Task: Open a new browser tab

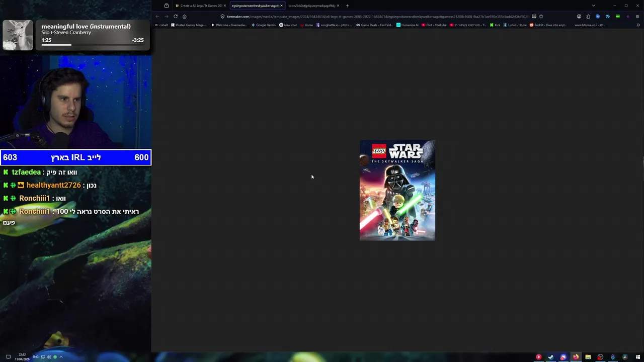Action: [x=347, y=6]
